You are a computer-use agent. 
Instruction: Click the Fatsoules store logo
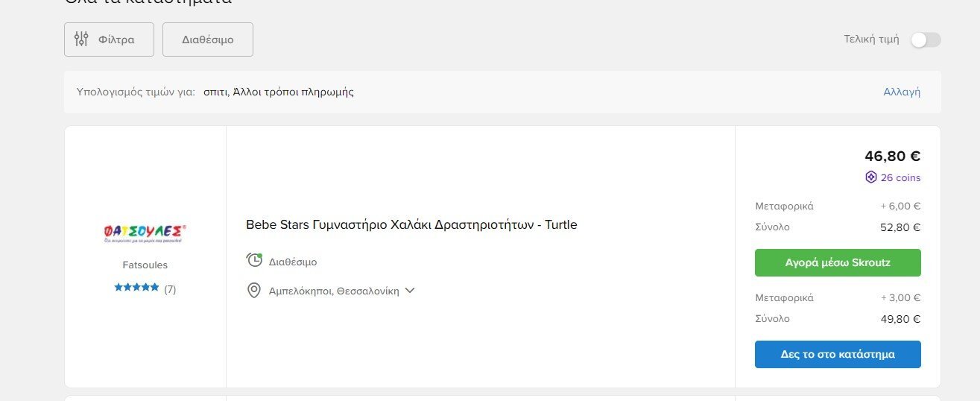pos(145,233)
